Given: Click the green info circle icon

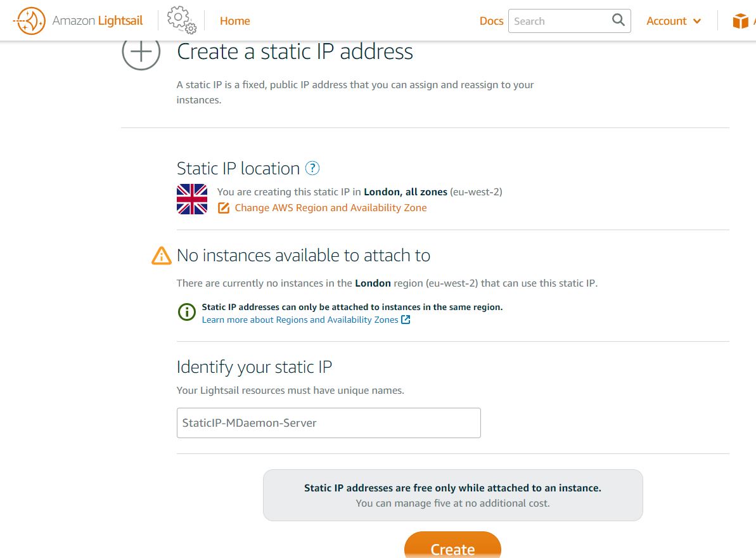Looking at the screenshot, I should (187, 312).
